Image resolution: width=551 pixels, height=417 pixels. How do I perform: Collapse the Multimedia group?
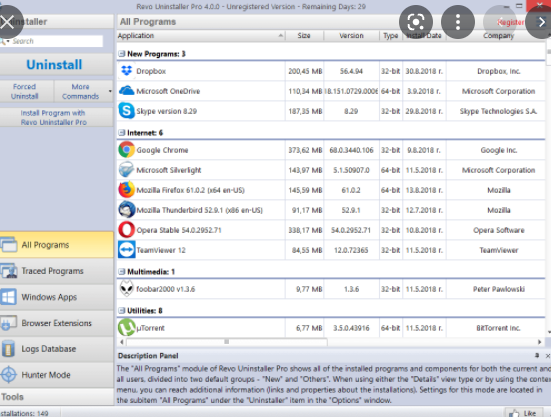(122, 272)
